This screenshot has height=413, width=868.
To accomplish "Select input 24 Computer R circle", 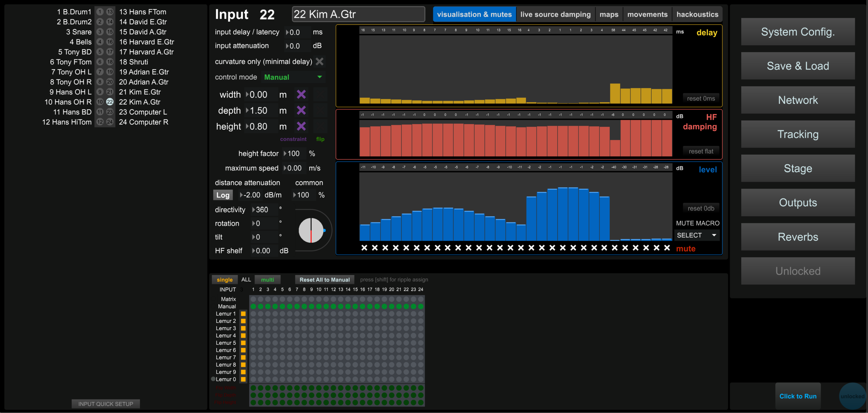I will click(x=110, y=122).
